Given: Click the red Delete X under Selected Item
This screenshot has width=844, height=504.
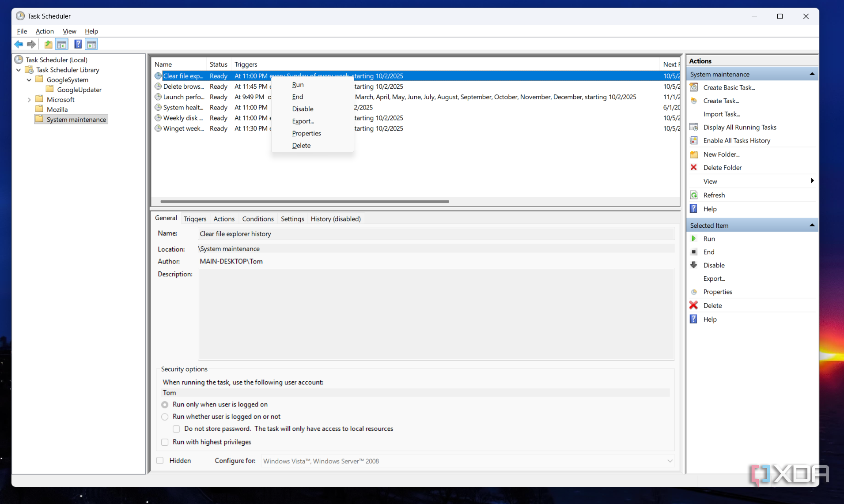Looking at the screenshot, I should click(x=694, y=305).
